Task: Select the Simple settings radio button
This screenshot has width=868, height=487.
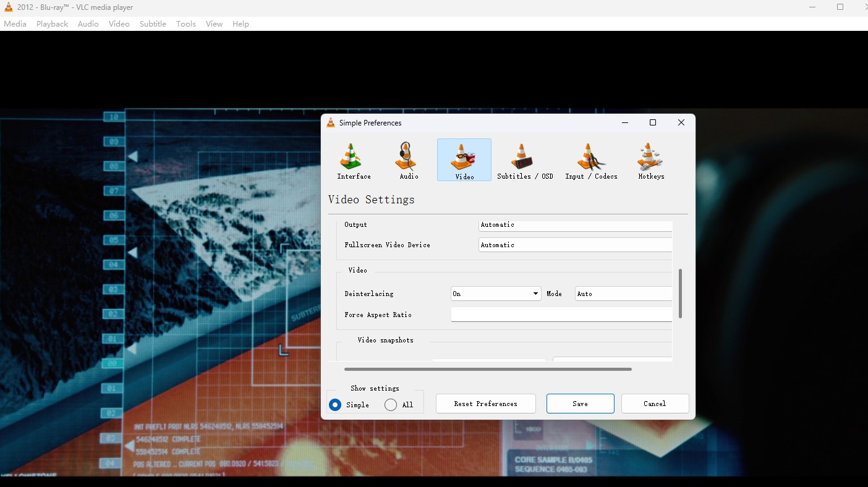Action: pos(334,404)
